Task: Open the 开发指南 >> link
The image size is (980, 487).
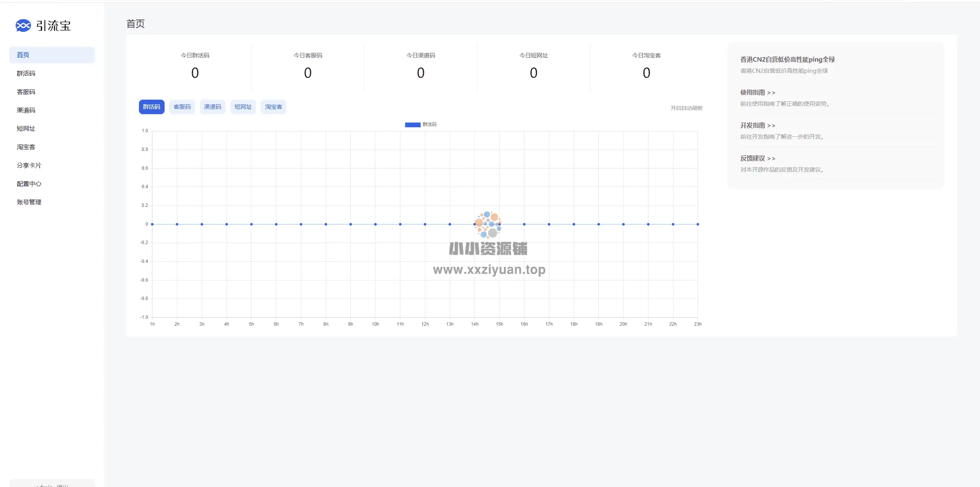Action: click(758, 125)
